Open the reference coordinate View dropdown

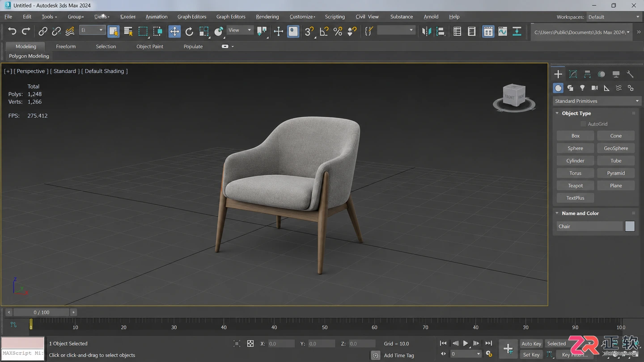tap(240, 30)
